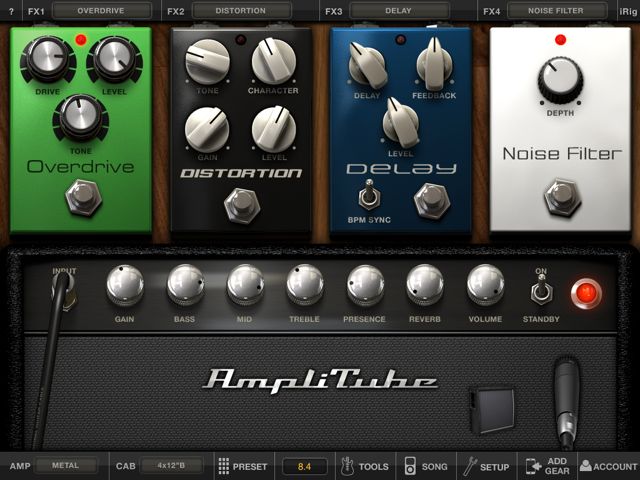Click the amp MID knob
The height and width of the screenshot is (480, 640).
[245, 284]
